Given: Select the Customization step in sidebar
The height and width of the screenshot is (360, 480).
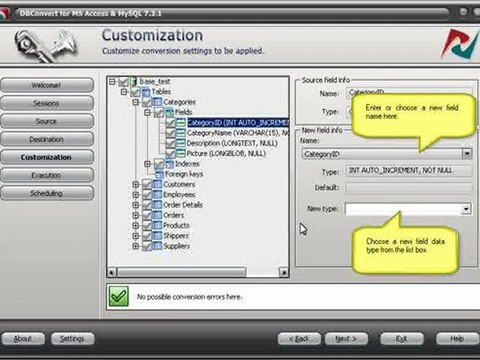Looking at the screenshot, I should click(x=47, y=157).
